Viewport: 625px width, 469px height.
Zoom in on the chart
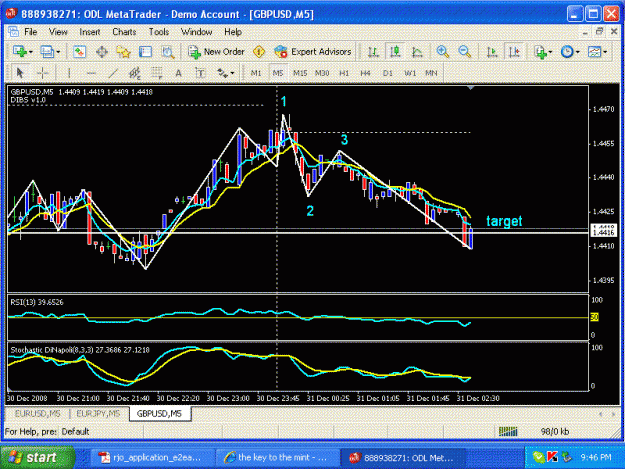442,51
